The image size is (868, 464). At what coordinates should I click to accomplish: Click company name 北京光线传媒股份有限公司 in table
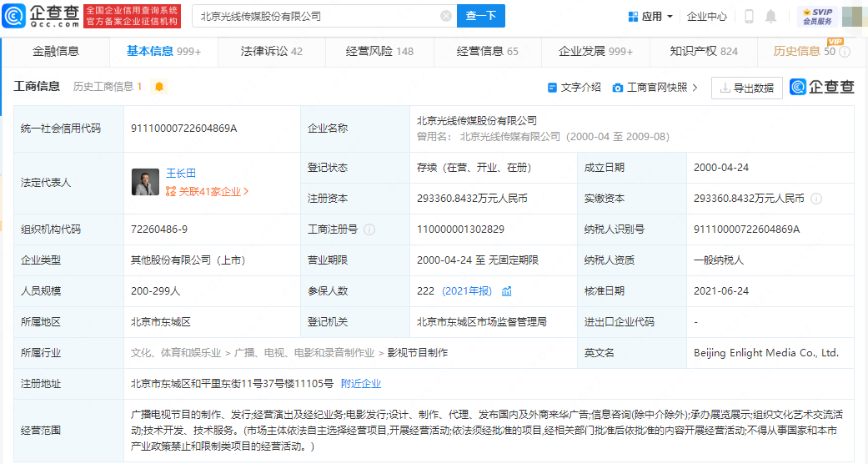(x=477, y=120)
